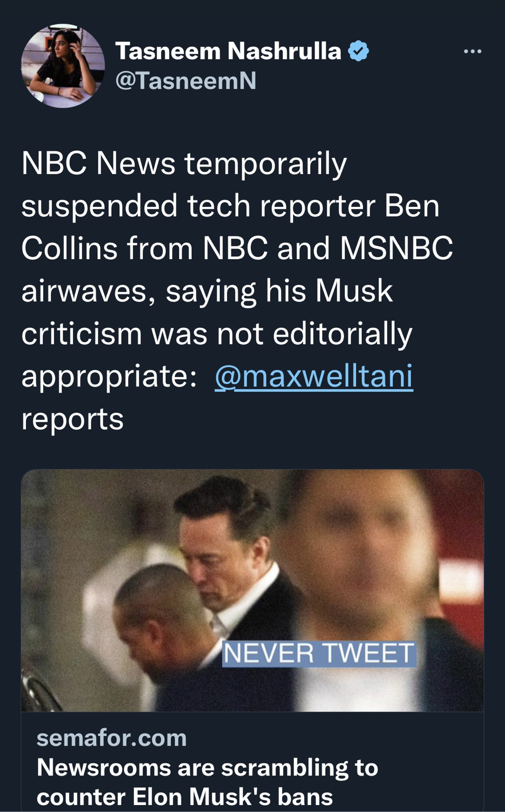
Task: Click the word 'MSNBC' in the tweet
Action: click(x=396, y=248)
